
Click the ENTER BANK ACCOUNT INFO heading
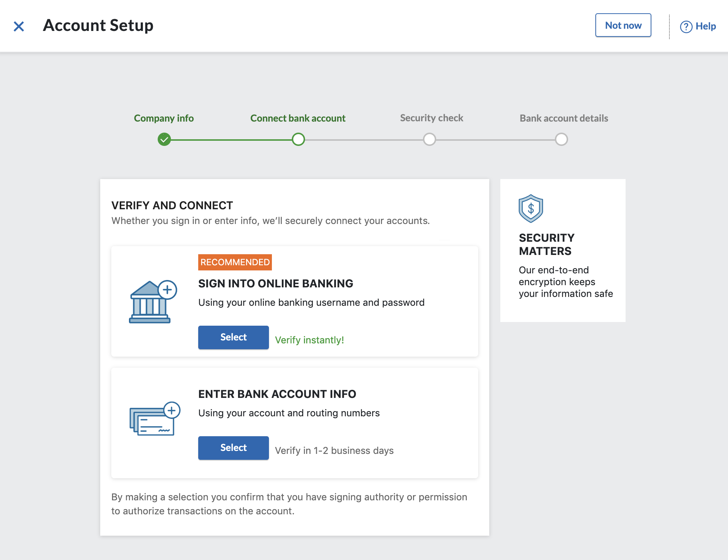coord(277,394)
